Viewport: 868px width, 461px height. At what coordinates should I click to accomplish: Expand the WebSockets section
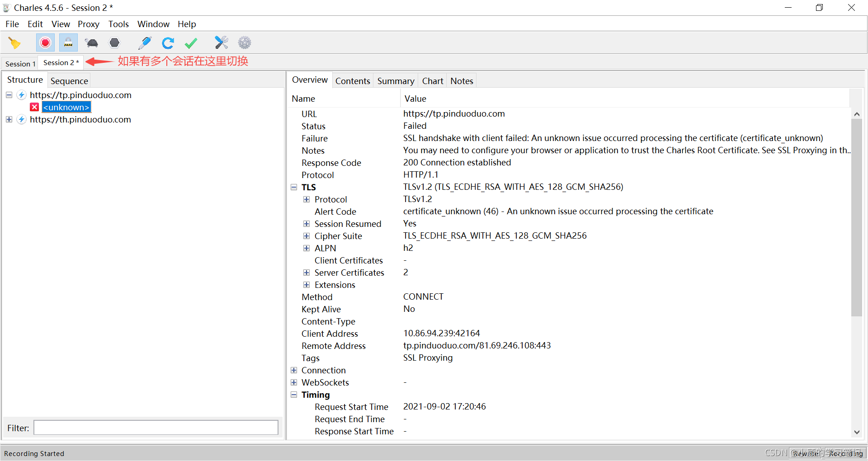click(x=294, y=382)
